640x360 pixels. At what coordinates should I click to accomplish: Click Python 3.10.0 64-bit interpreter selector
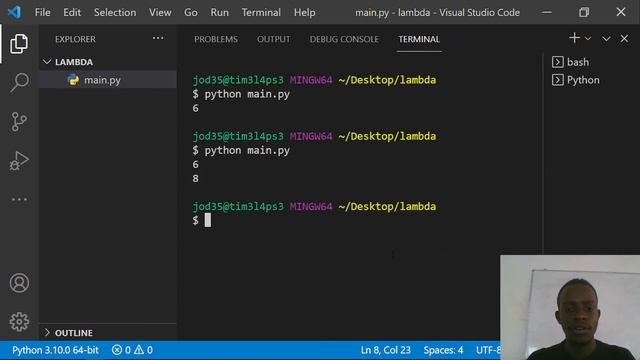(55, 350)
